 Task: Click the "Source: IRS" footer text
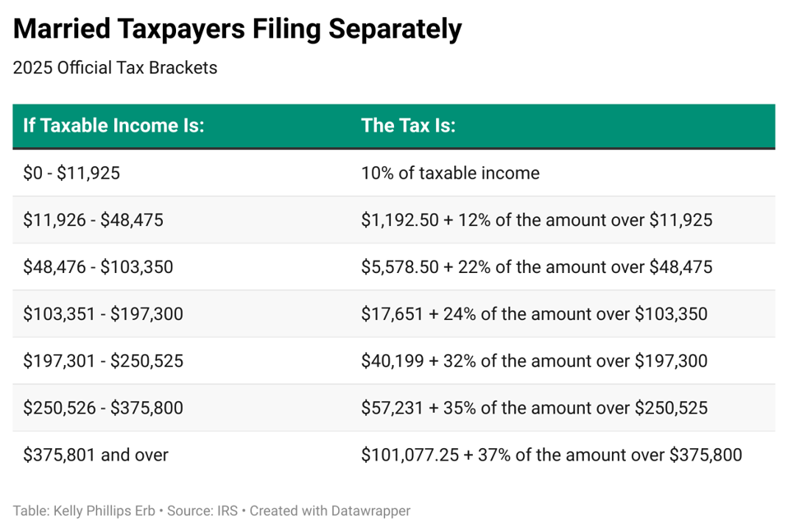pos(202,511)
